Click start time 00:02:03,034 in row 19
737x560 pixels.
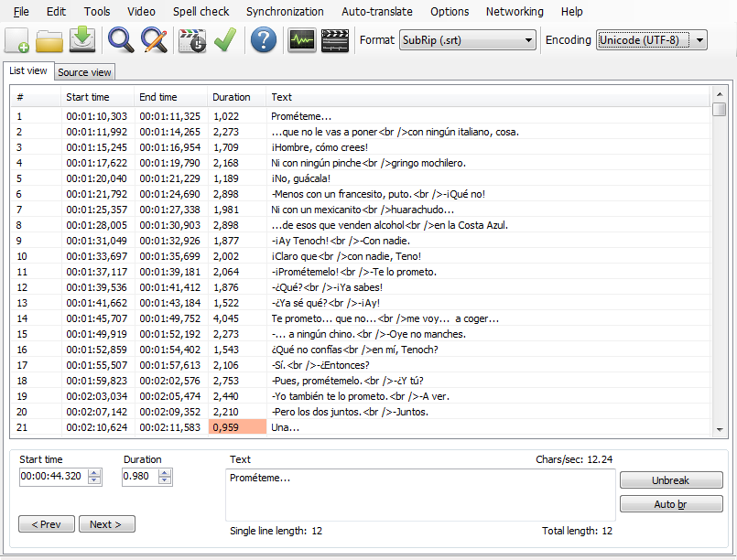97,396
